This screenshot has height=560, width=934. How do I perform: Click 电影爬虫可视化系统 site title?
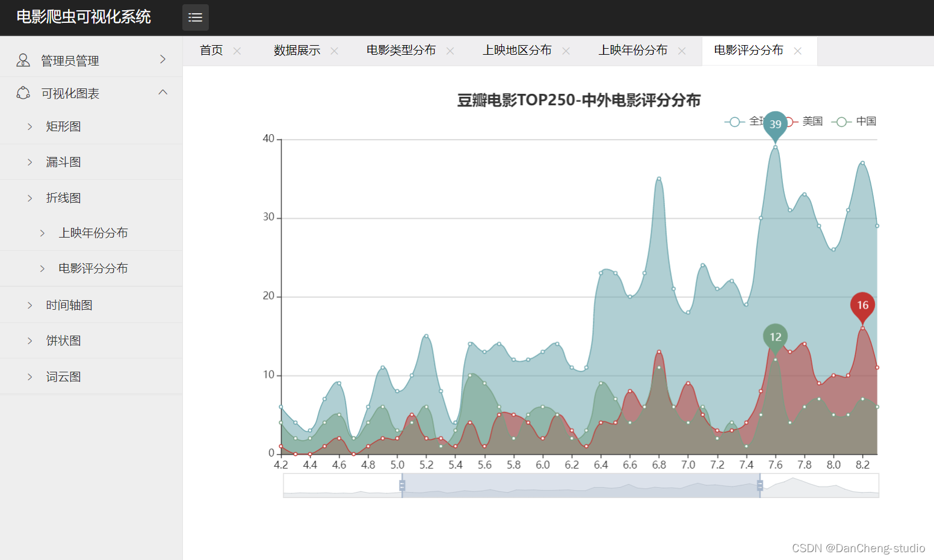(84, 17)
